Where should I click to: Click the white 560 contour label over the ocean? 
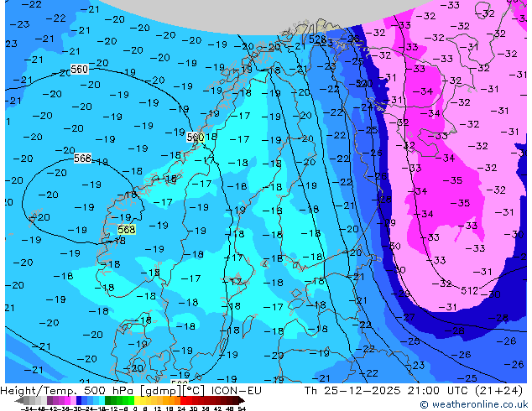[x=80, y=69]
